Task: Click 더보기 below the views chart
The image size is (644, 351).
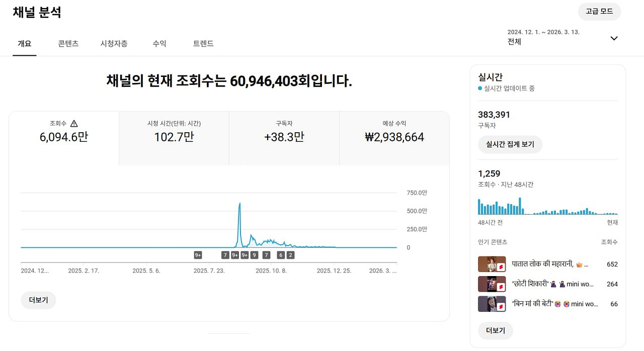Action: coord(38,300)
